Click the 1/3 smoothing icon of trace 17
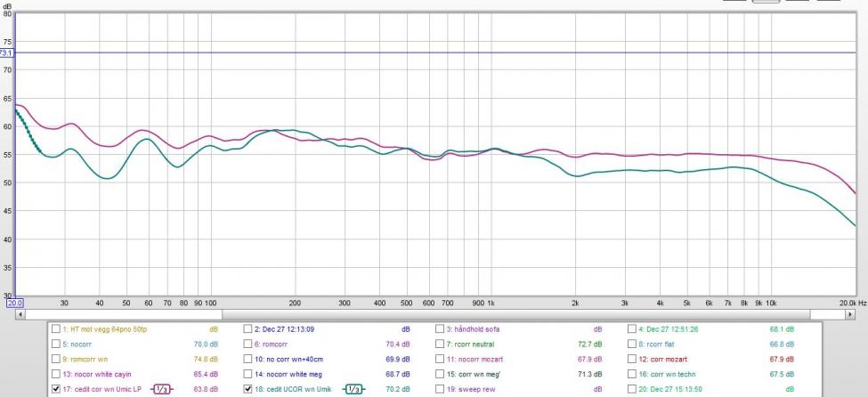The width and height of the screenshot is (868, 397). coord(162,389)
